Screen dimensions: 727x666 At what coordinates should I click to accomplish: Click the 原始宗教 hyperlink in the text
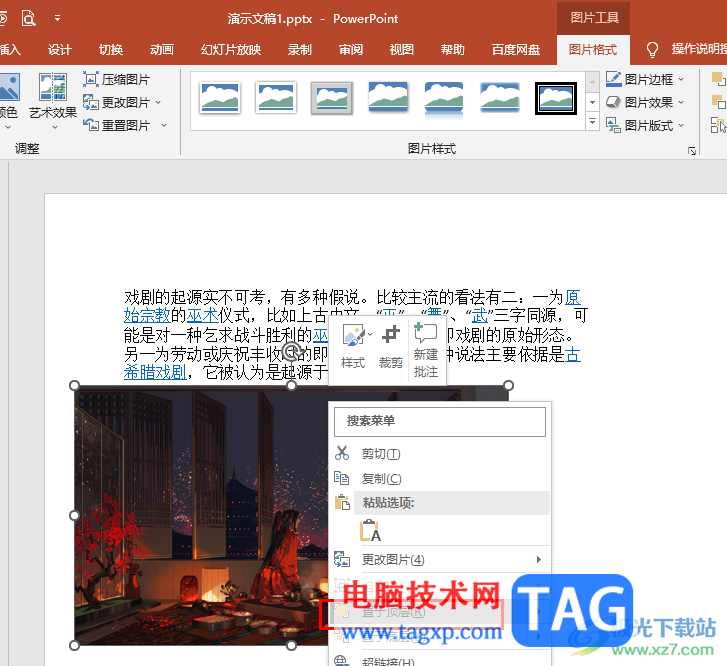pyautogui.click(x=147, y=316)
